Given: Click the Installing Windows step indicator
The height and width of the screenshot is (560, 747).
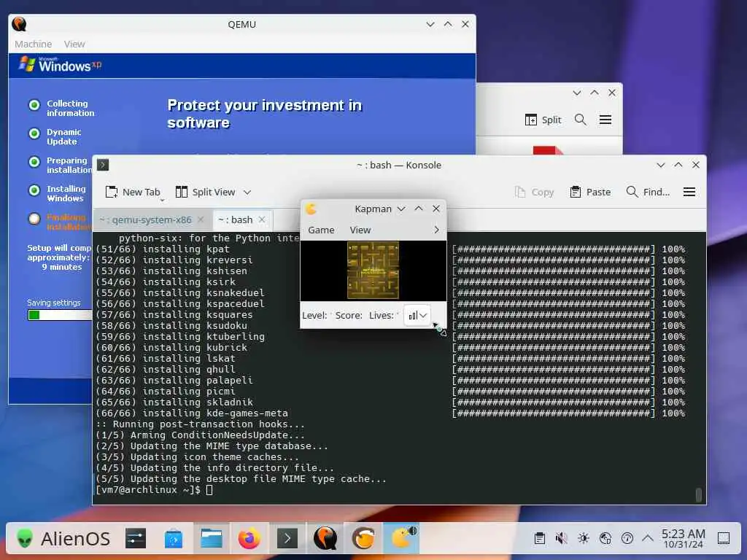Looking at the screenshot, I should point(34,190).
